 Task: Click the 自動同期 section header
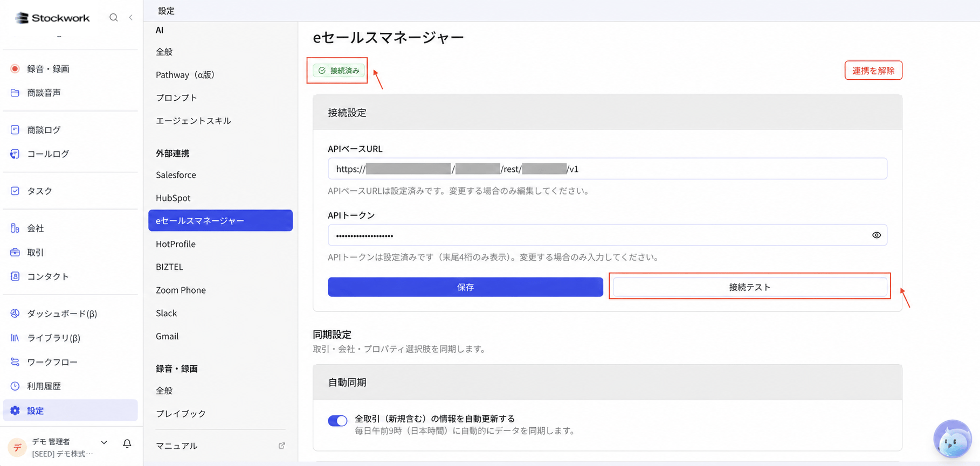click(x=608, y=382)
